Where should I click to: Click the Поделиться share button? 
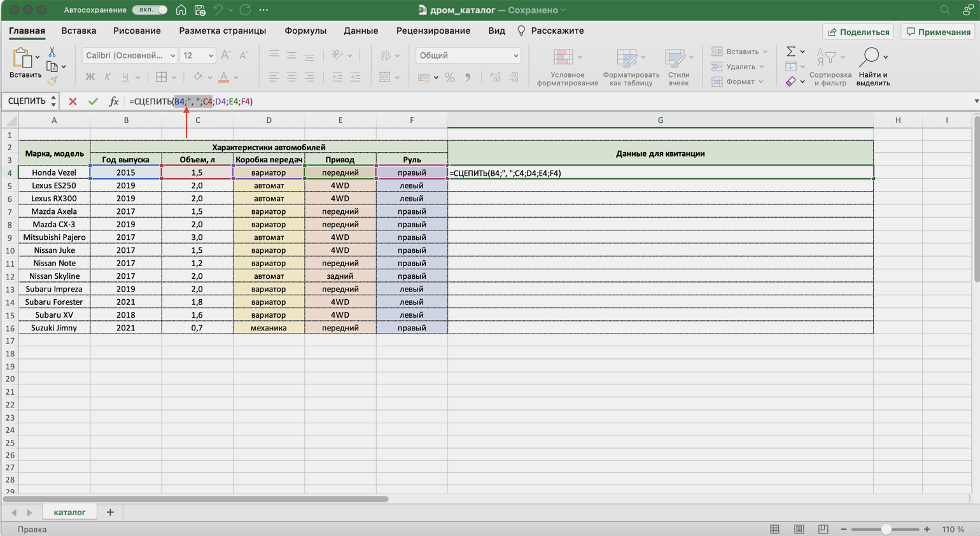(x=858, y=32)
